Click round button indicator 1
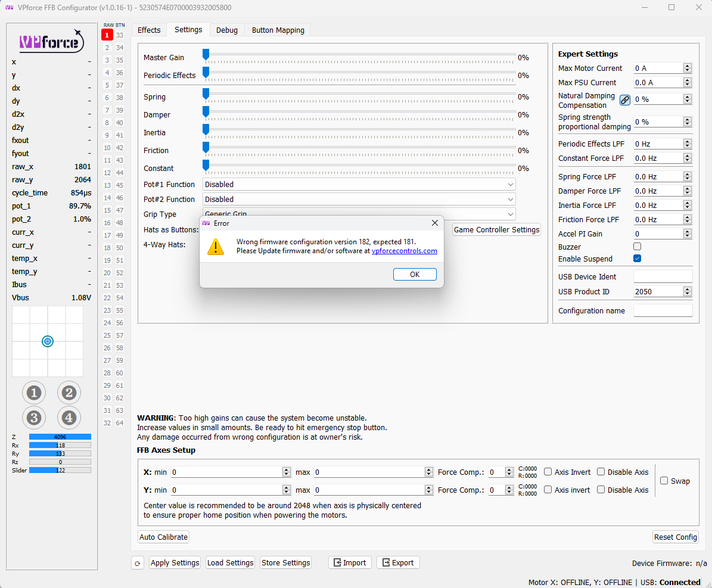The width and height of the screenshot is (712, 588). [x=34, y=393]
